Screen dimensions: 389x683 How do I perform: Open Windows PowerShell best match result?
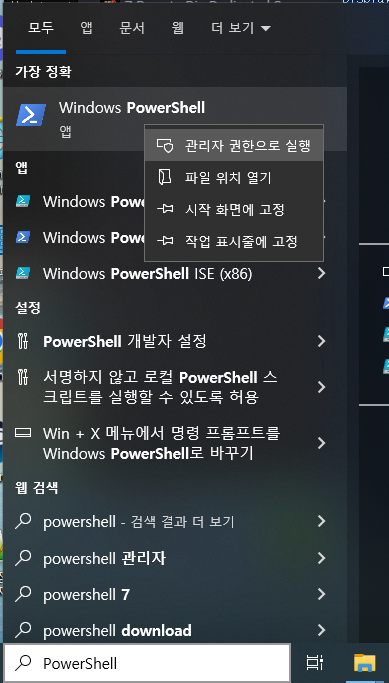pyautogui.click(x=175, y=118)
